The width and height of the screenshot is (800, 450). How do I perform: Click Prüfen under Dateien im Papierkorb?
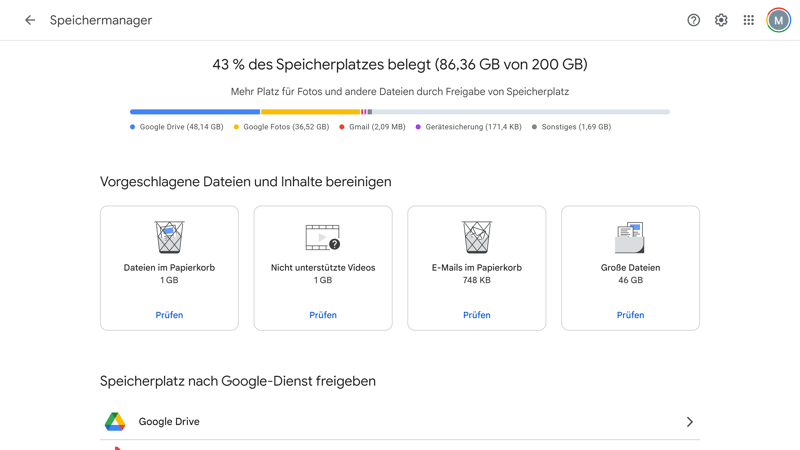click(x=169, y=315)
